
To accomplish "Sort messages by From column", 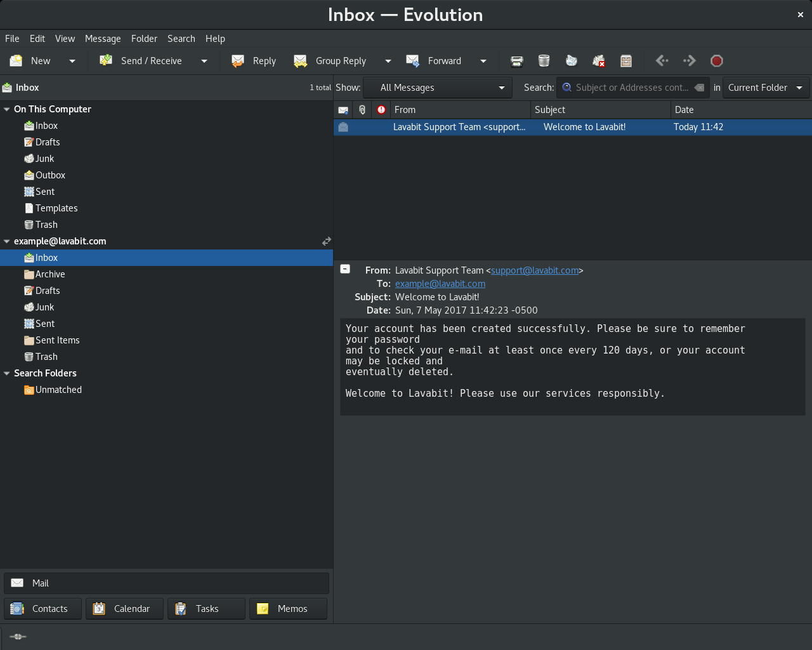I will click(461, 110).
